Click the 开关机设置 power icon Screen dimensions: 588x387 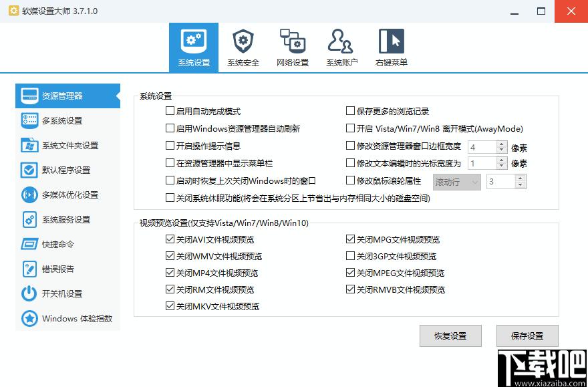(29, 294)
